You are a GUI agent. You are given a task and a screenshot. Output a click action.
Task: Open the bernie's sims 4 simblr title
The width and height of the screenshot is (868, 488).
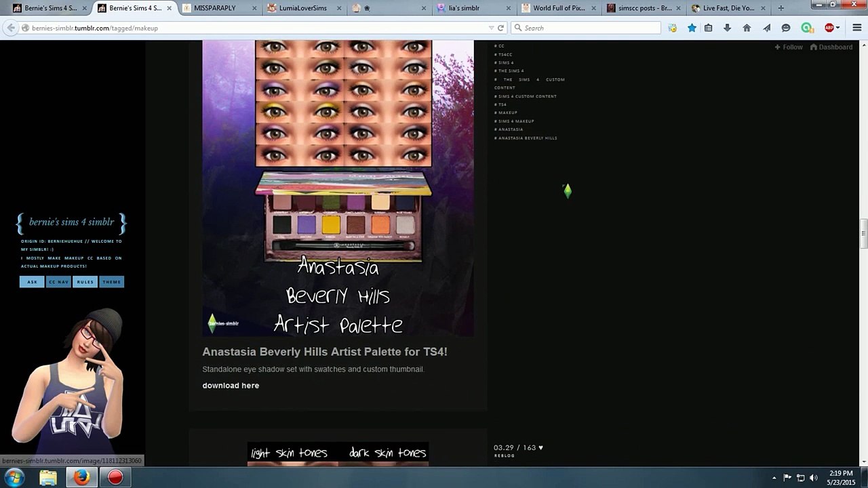coord(71,222)
